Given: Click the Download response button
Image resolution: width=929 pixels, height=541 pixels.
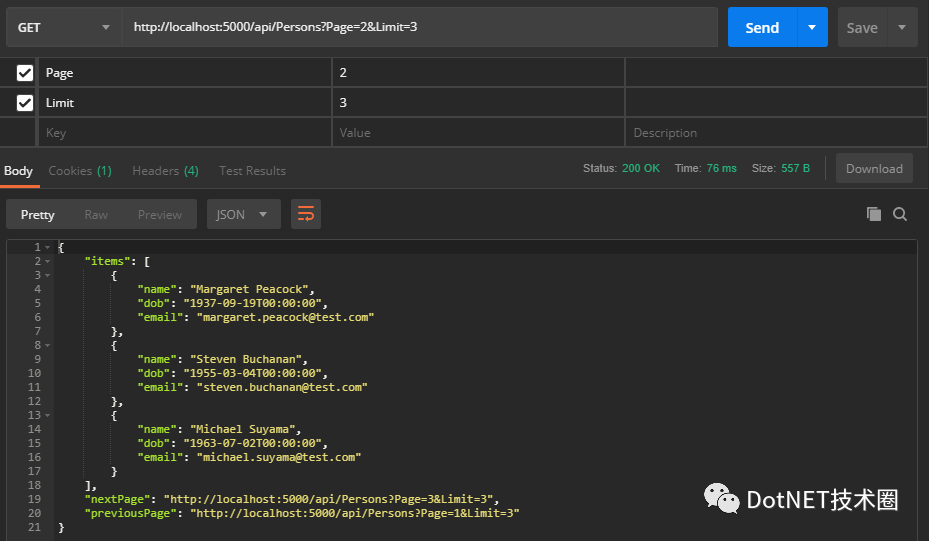Looking at the screenshot, I should pos(874,168).
